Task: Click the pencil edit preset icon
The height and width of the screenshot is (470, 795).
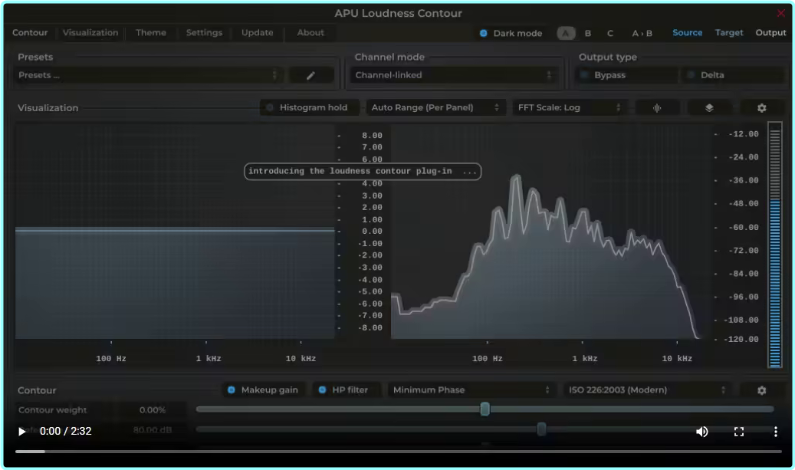Action: click(x=311, y=76)
